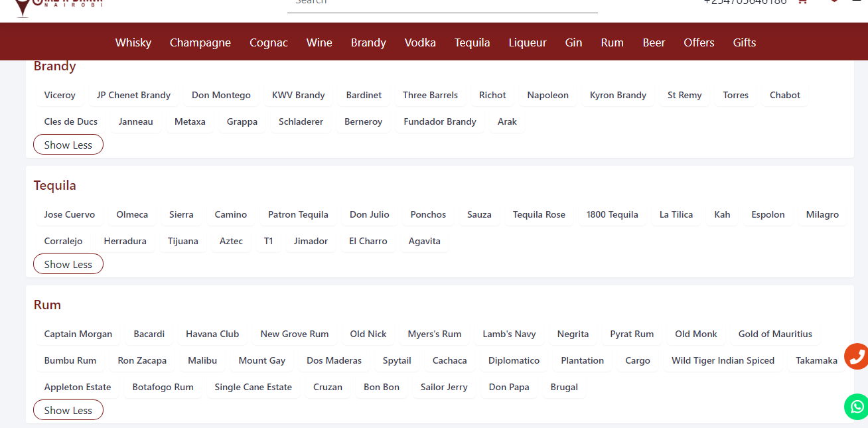The width and height of the screenshot is (868, 428).
Task: Select Rum in the navigation bar
Action: point(613,42)
